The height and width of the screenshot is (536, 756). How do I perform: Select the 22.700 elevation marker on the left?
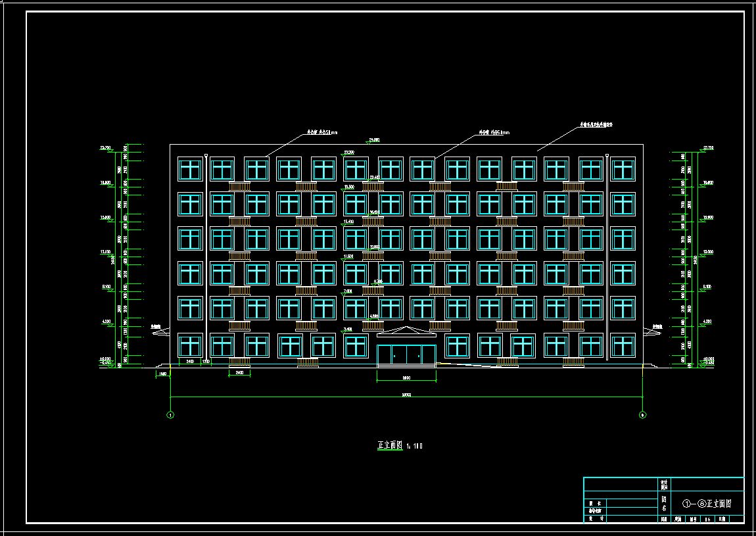(x=105, y=148)
